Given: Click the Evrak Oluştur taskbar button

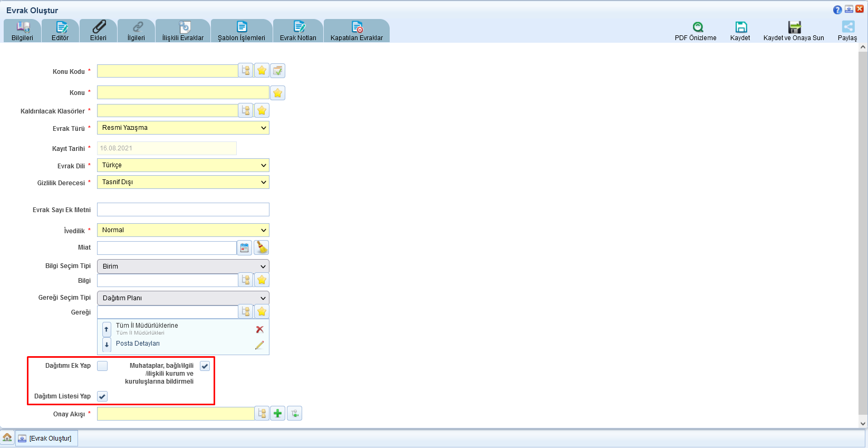Looking at the screenshot, I should coord(47,439).
